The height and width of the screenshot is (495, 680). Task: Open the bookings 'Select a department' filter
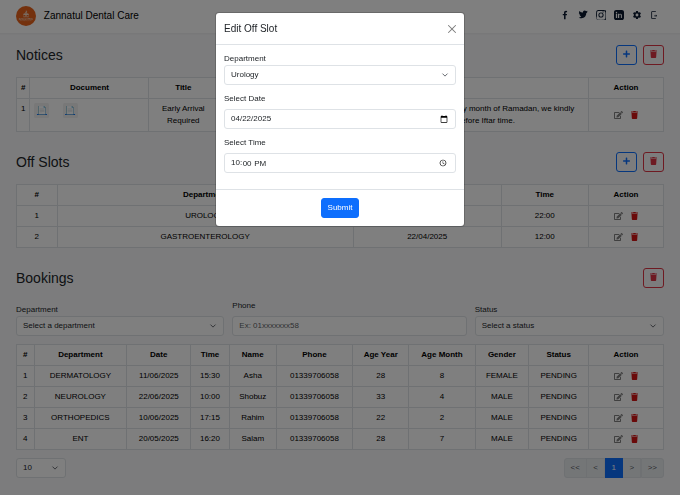pos(120,326)
